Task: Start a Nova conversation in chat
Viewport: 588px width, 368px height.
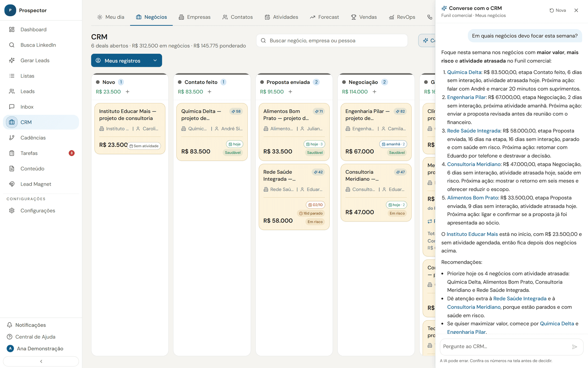Action: pyautogui.click(x=557, y=10)
